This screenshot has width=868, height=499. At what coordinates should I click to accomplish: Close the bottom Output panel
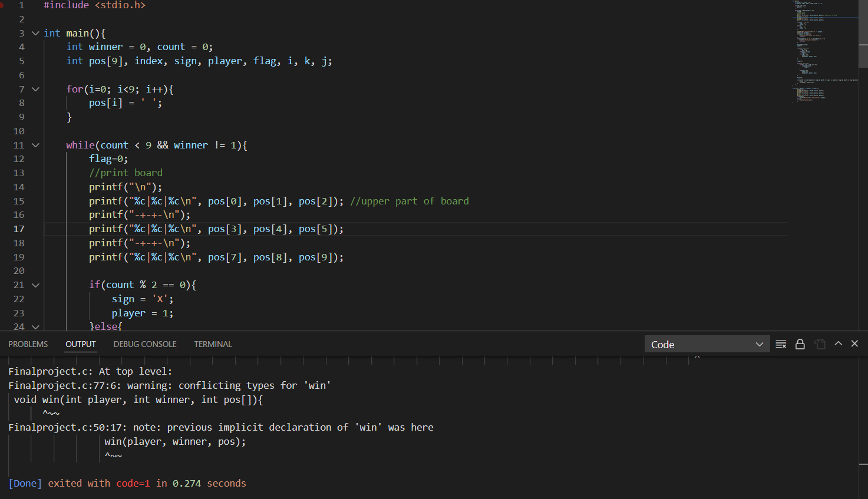[x=854, y=343]
